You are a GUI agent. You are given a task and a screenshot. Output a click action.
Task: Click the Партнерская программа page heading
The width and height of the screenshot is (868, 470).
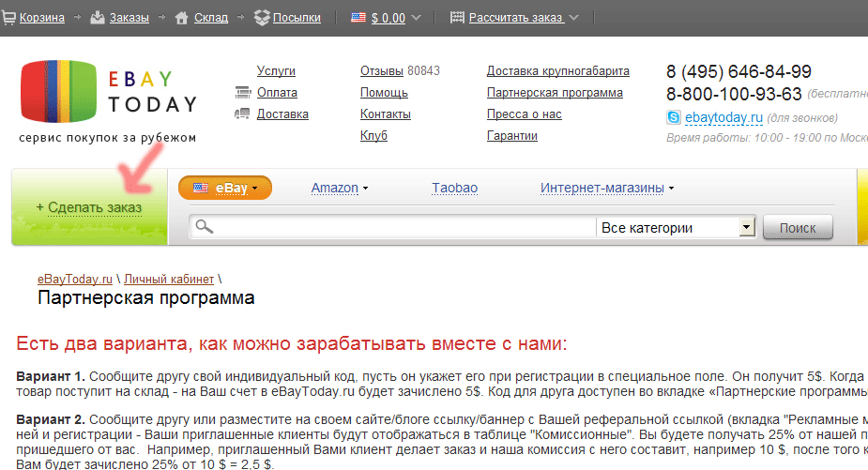coord(146,297)
